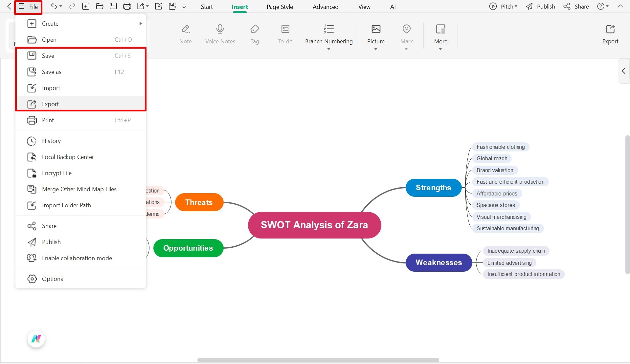Select Import Folder Path
Image resolution: width=630 pixels, height=364 pixels.
[x=80, y=205]
